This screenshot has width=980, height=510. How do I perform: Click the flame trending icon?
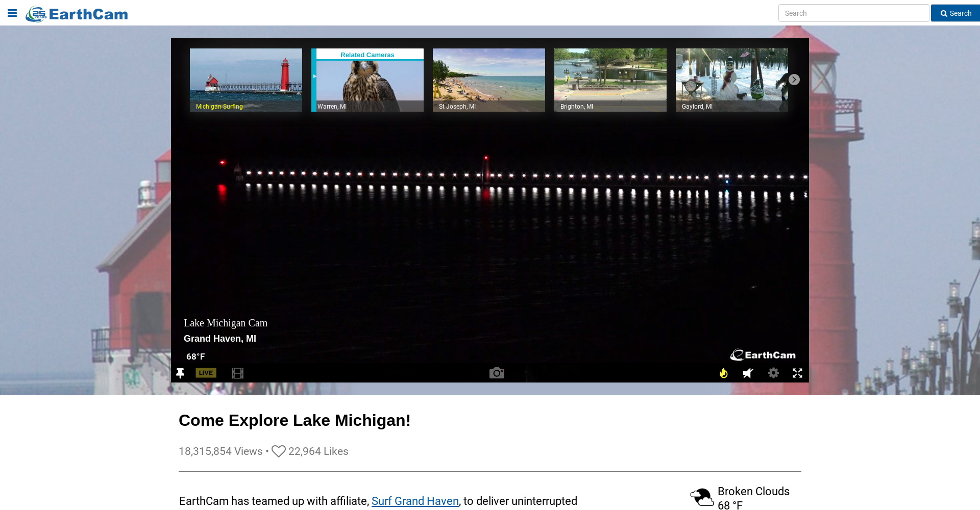click(x=723, y=373)
